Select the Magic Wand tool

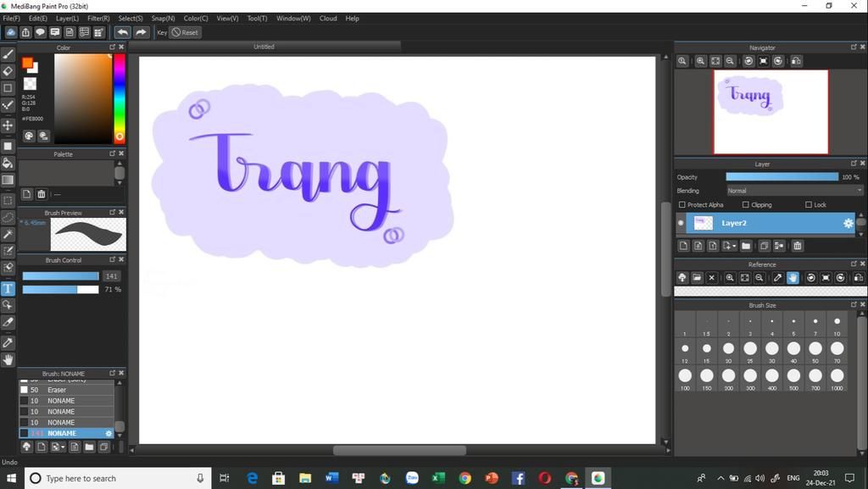8,235
